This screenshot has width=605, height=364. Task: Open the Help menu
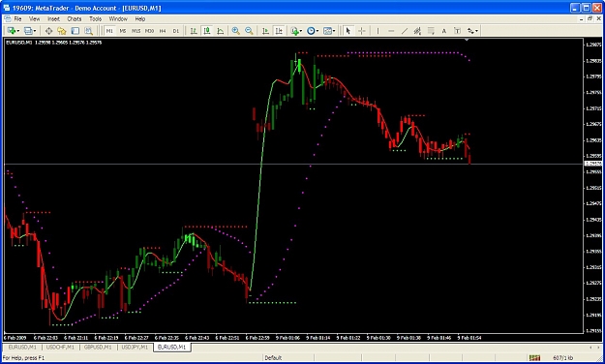tap(140, 19)
